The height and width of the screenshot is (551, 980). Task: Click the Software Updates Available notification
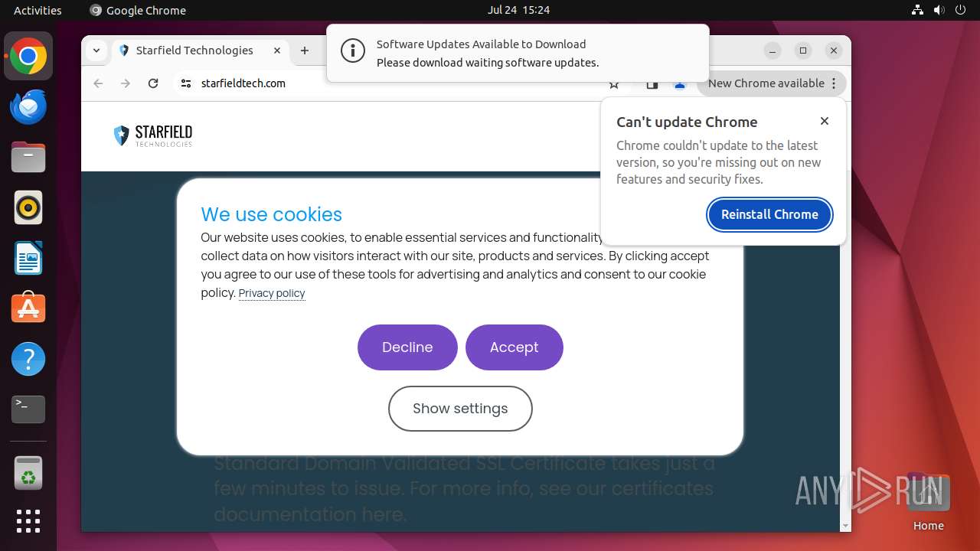point(518,53)
